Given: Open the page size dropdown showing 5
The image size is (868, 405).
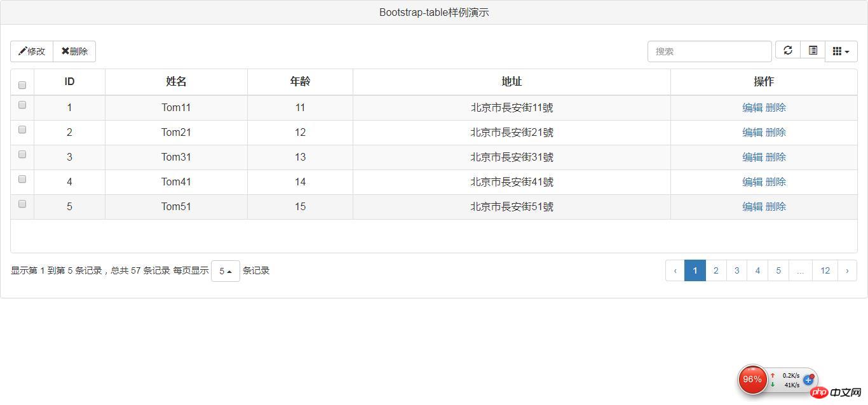Looking at the screenshot, I should [225, 271].
